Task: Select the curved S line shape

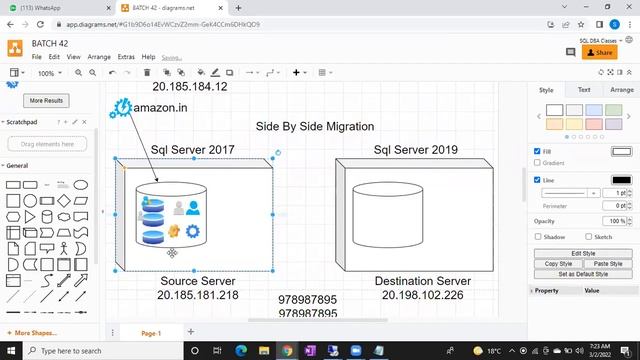Action: click(47, 280)
